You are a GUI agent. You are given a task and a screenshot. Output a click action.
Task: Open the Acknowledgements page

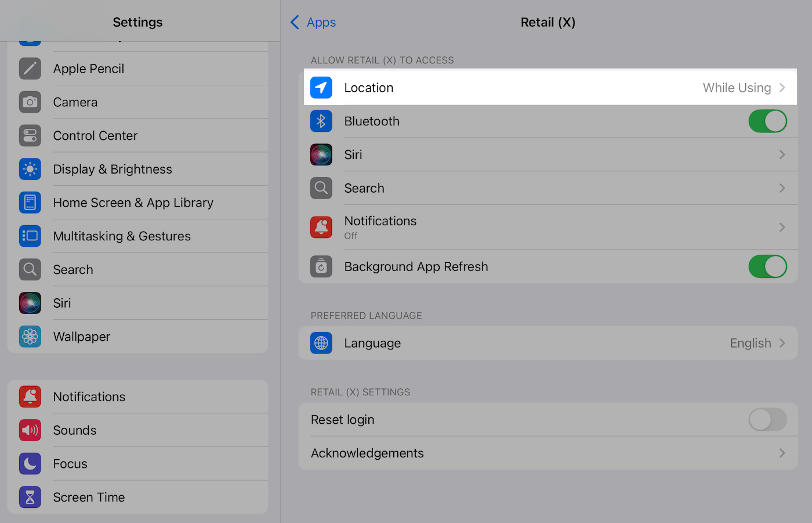click(x=548, y=453)
